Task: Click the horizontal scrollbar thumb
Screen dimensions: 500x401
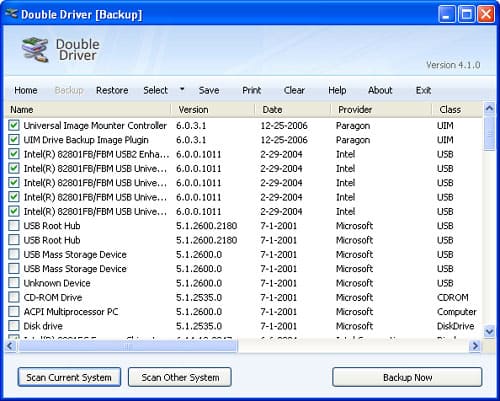Action: point(128,346)
